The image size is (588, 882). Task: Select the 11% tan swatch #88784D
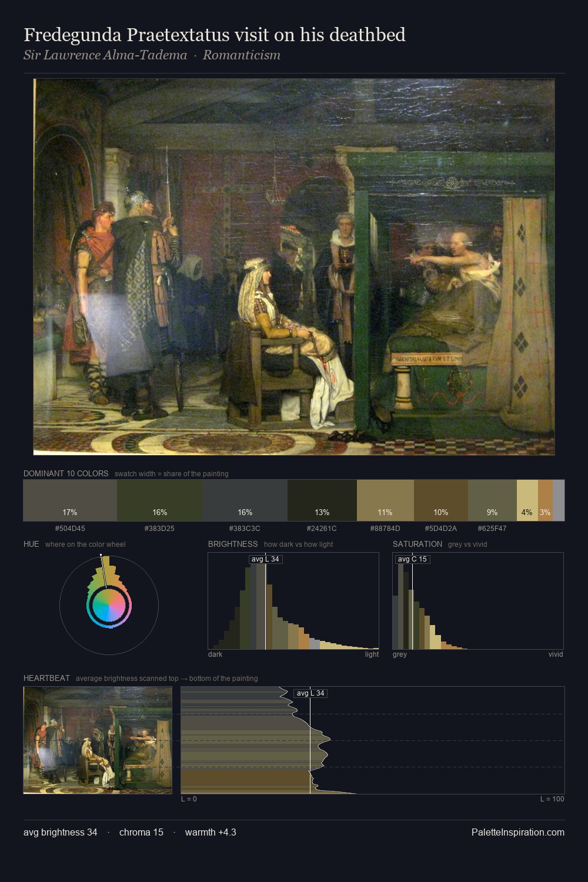pyautogui.click(x=385, y=500)
